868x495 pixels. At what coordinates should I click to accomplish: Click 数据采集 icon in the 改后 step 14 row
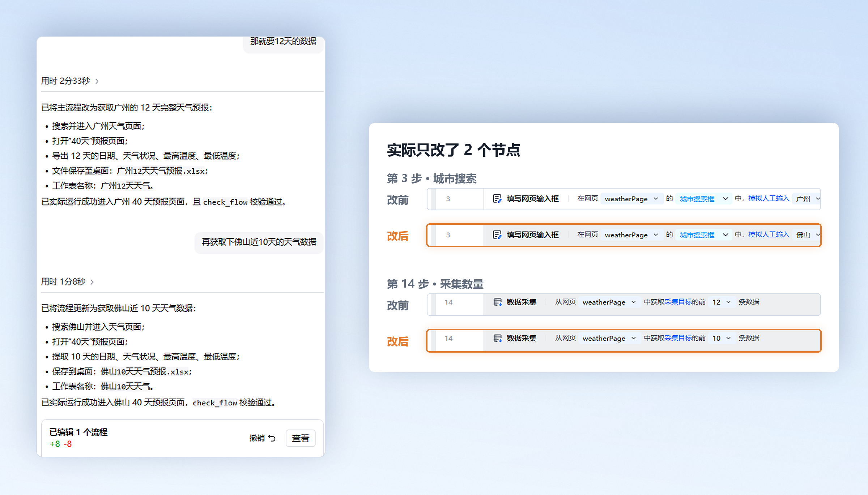click(498, 338)
